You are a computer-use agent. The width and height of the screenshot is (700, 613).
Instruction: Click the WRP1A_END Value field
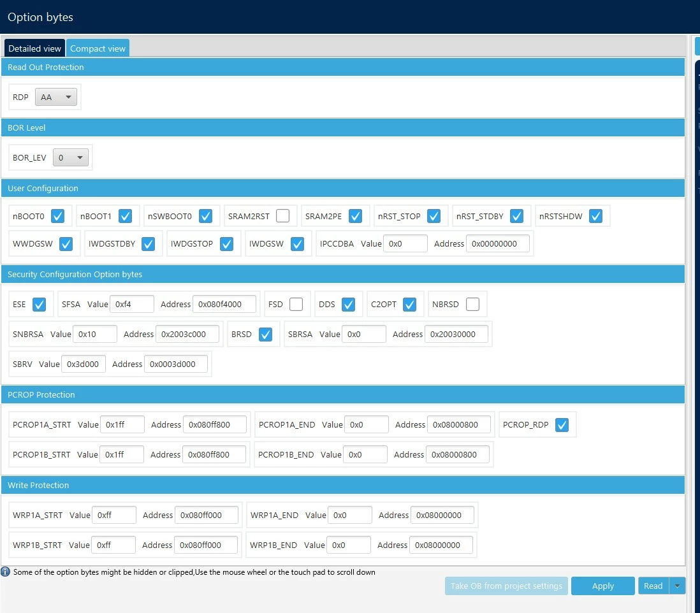[350, 515]
